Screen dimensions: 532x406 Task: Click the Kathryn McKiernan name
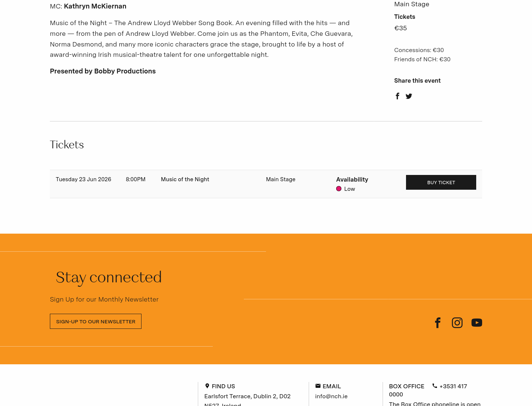pyautogui.click(x=95, y=6)
